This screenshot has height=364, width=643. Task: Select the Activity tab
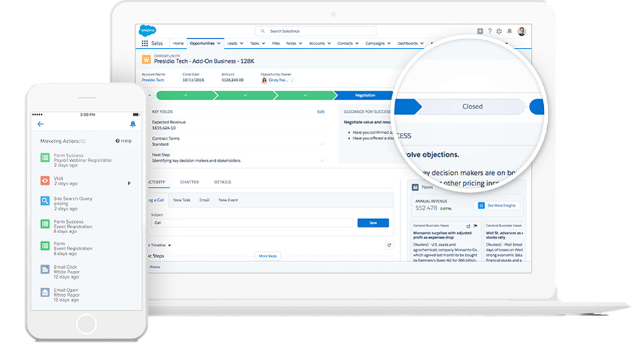tap(157, 182)
